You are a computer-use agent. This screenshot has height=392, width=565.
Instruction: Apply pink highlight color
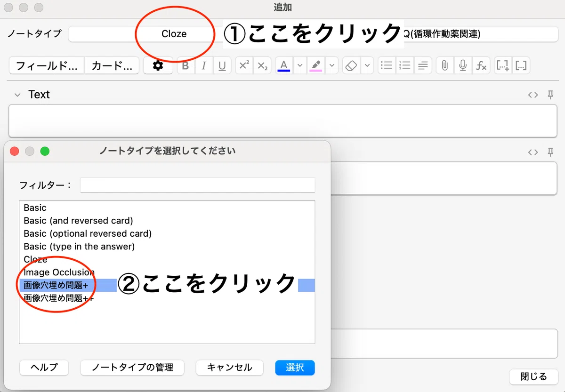(x=316, y=66)
